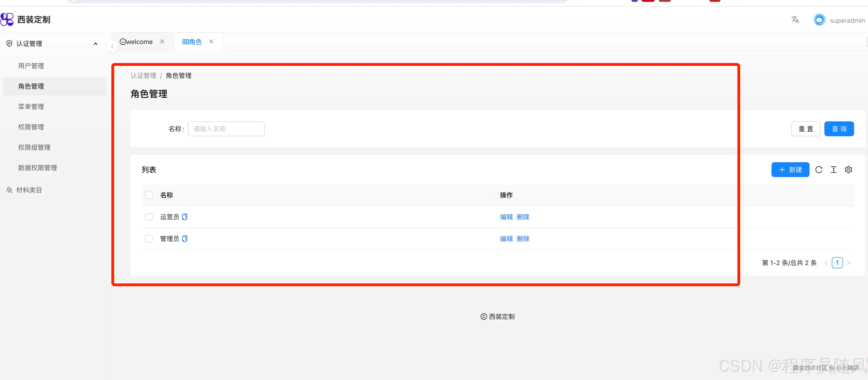Close the 角色 tab
This screenshot has width=868, height=380.
pyautogui.click(x=211, y=42)
